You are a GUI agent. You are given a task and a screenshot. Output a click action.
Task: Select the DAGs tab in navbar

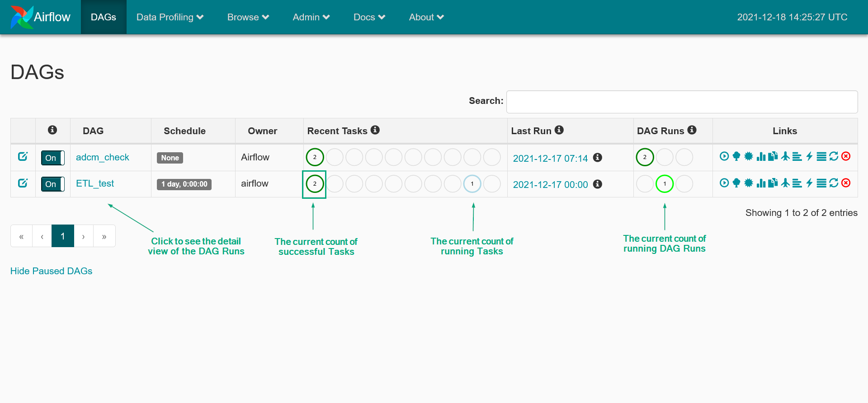click(104, 17)
